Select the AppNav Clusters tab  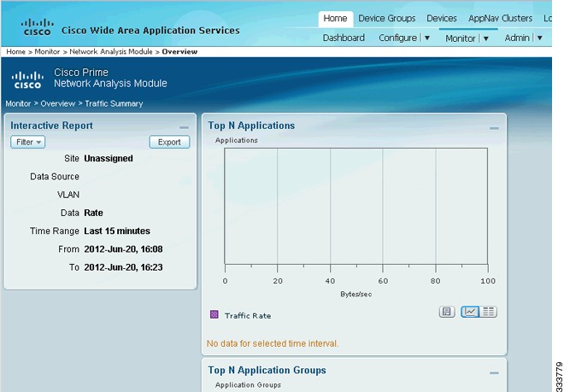click(x=500, y=18)
